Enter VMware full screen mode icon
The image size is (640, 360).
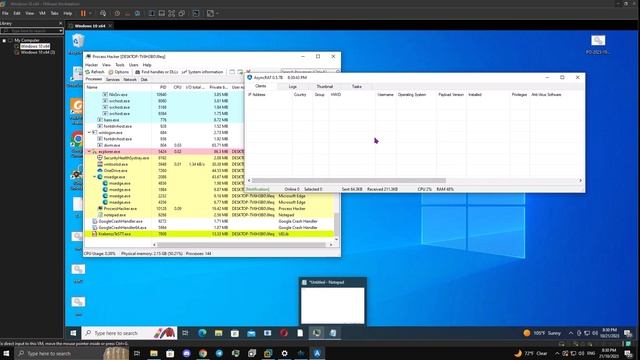pyautogui.click(x=171, y=13)
